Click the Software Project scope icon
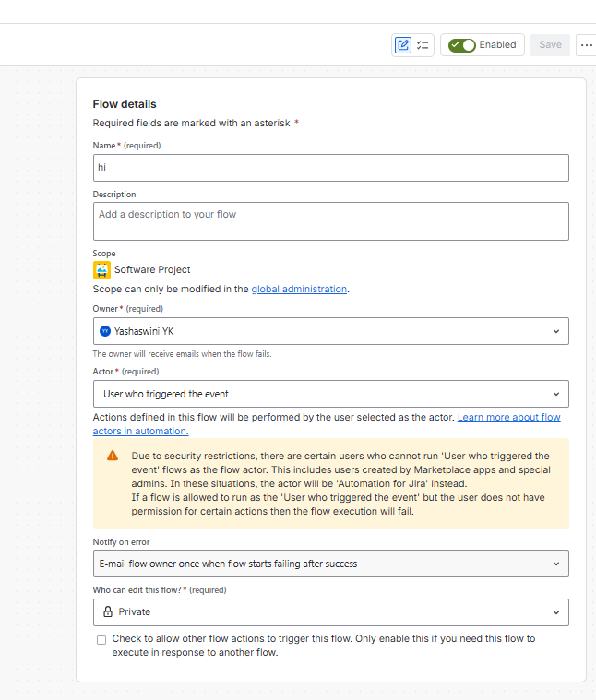Image resolution: width=596 pixels, height=700 pixels. (101, 270)
